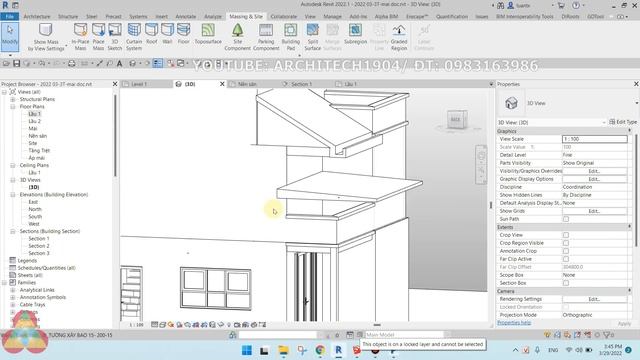Save project from quick access toolbar
Viewport: 640px width, 360px height.
(x=16, y=63)
